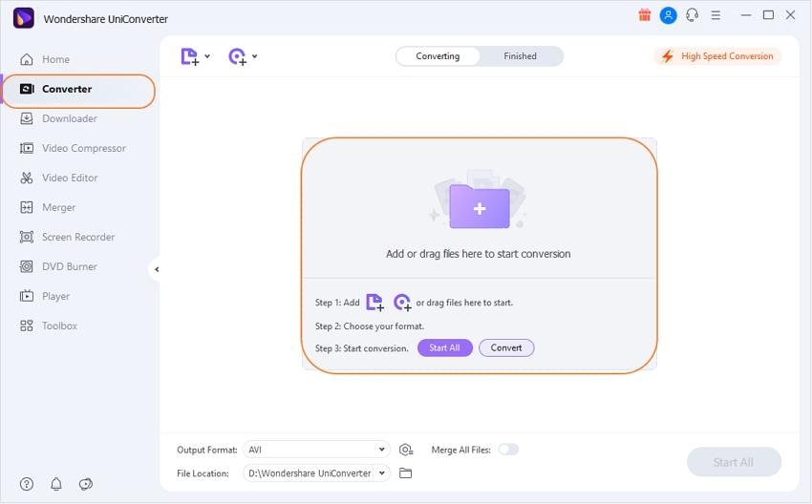Click Add or drag files here text
Viewport: 812px width, 504px height.
(478, 254)
